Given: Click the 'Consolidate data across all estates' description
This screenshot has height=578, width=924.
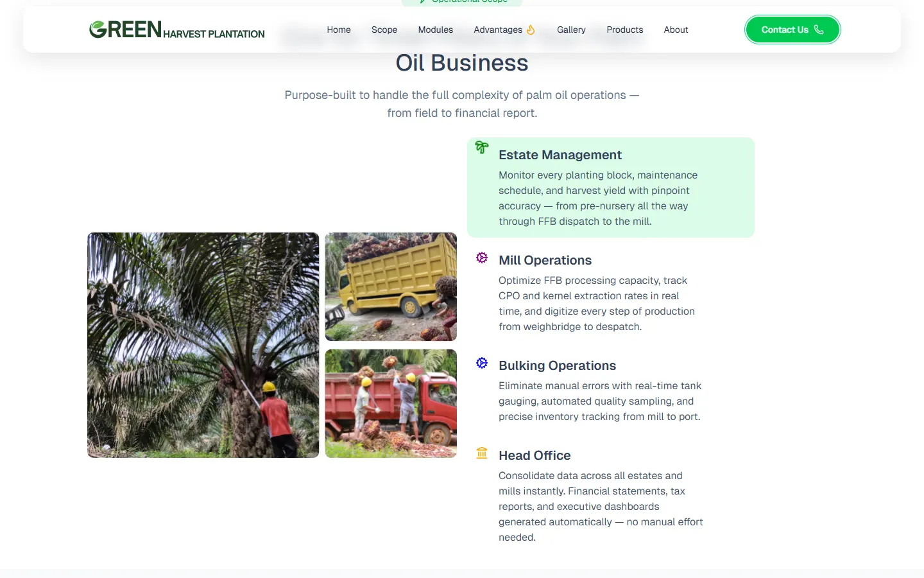Looking at the screenshot, I should 601,506.
